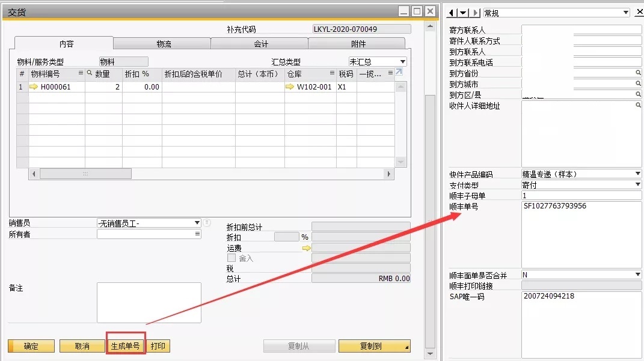The height and width of the screenshot is (361, 644).
Task: Click the window vertical scrollbar up arrow
Action: pos(430,26)
